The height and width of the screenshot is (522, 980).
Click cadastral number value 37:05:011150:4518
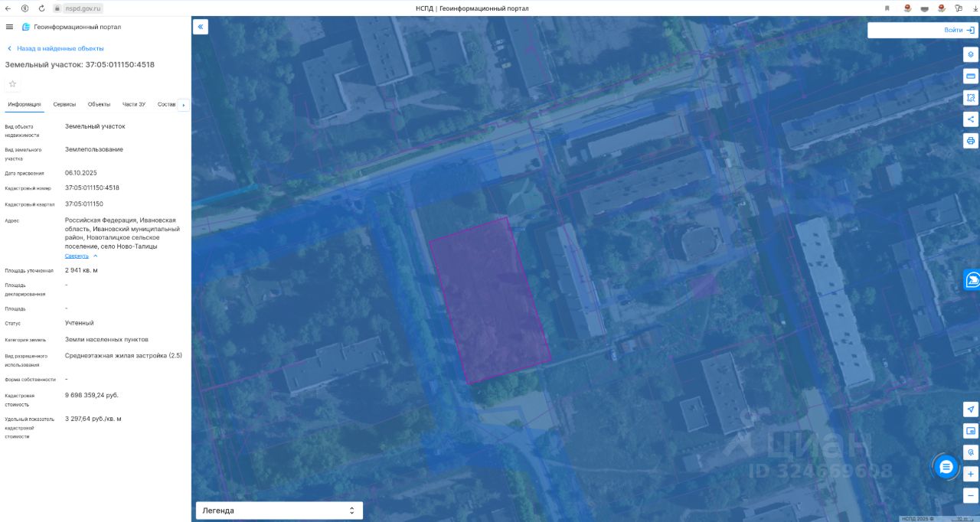(92, 188)
